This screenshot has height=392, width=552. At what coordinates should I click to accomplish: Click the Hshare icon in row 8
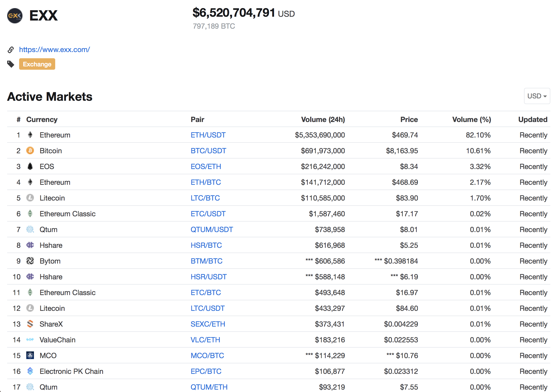pos(30,245)
